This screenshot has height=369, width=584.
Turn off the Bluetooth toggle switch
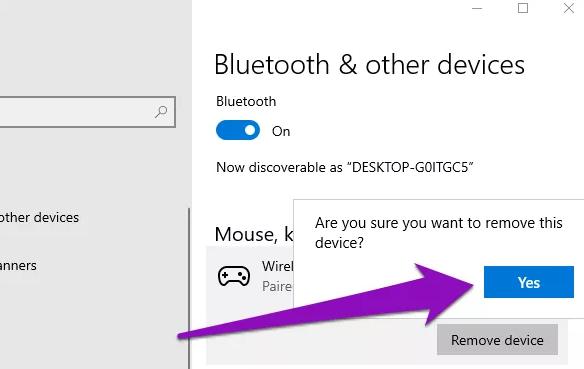238,130
